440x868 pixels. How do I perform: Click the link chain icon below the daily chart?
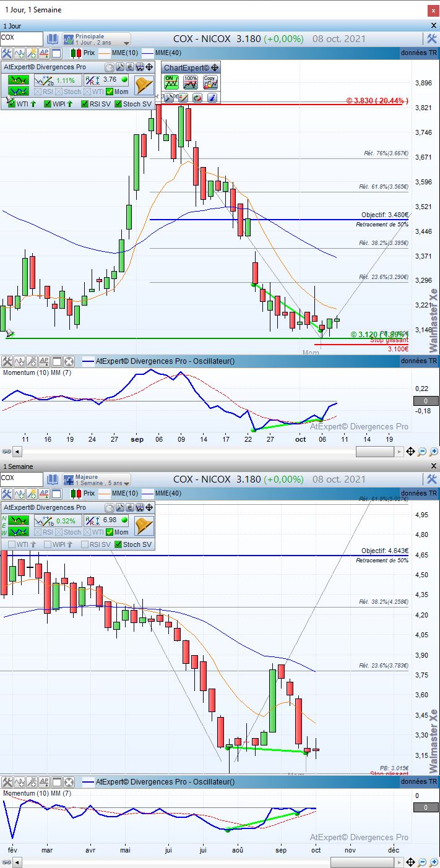[6, 452]
